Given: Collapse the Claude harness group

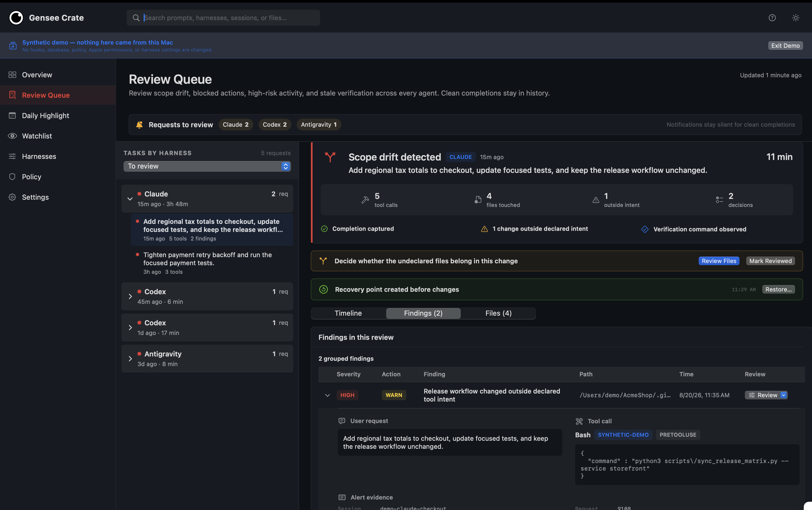Looking at the screenshot, I should pyautogui.click(x=130, y=199).
